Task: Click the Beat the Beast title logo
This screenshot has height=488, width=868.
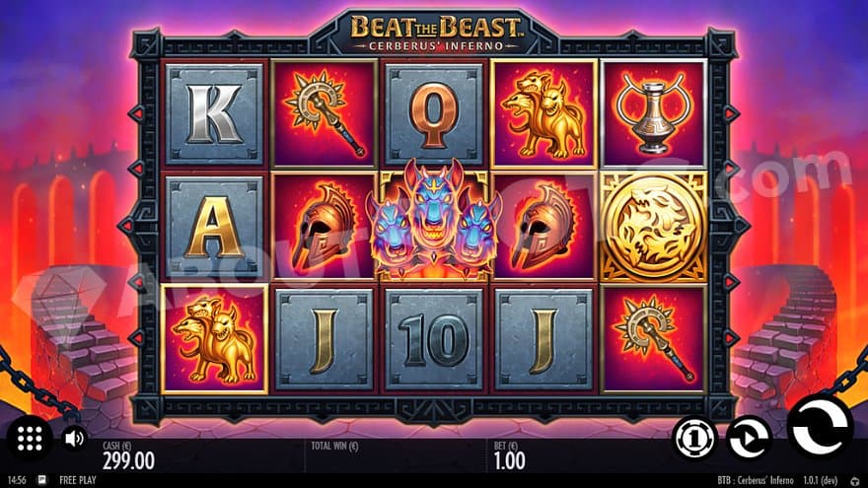Action: tap(436, 33)
